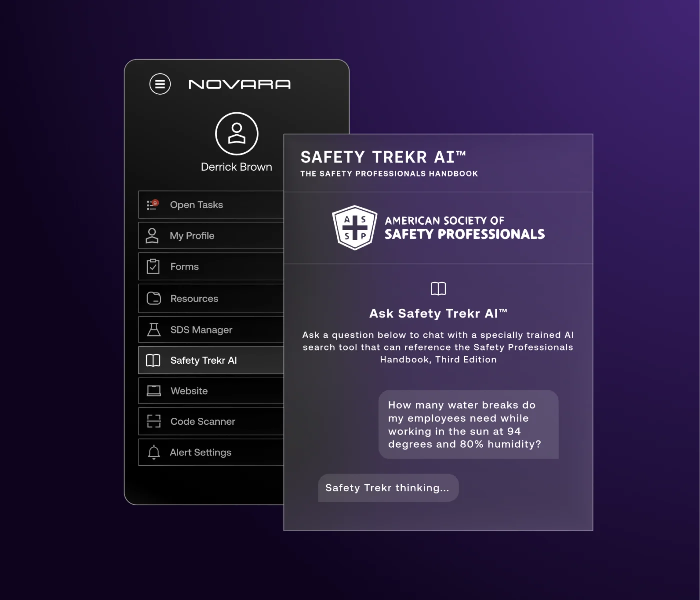This screenshot has height=600, width=700.
Task: Click American Society of Safety Professionals text
Action: click(x=465, y=228)
